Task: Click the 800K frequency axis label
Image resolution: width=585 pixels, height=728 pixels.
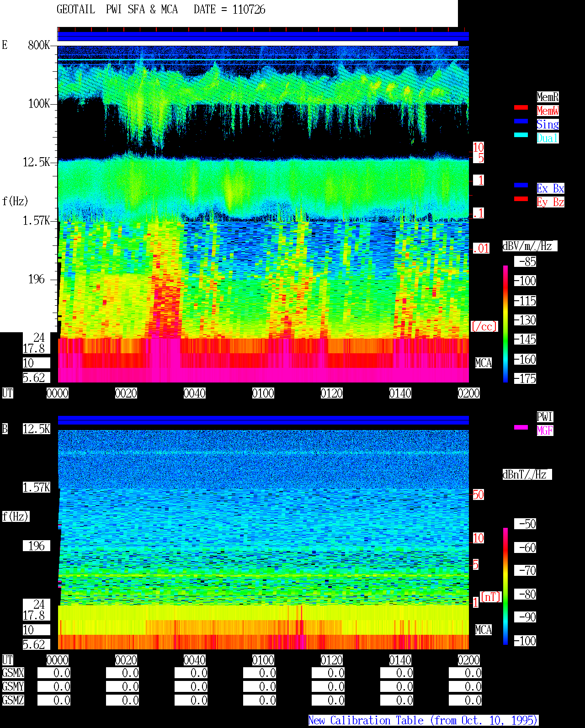Action: coord(39,45)
